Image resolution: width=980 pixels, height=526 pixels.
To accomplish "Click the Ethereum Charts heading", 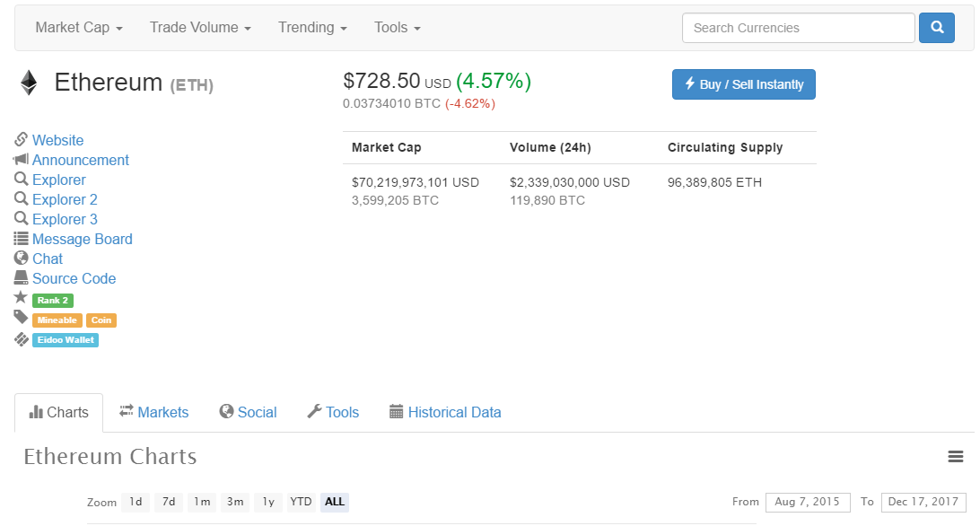I will tap(110, 457).
